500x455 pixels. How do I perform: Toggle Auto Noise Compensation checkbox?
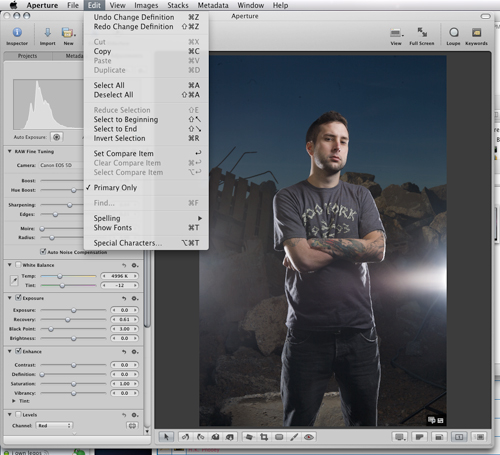43,252
